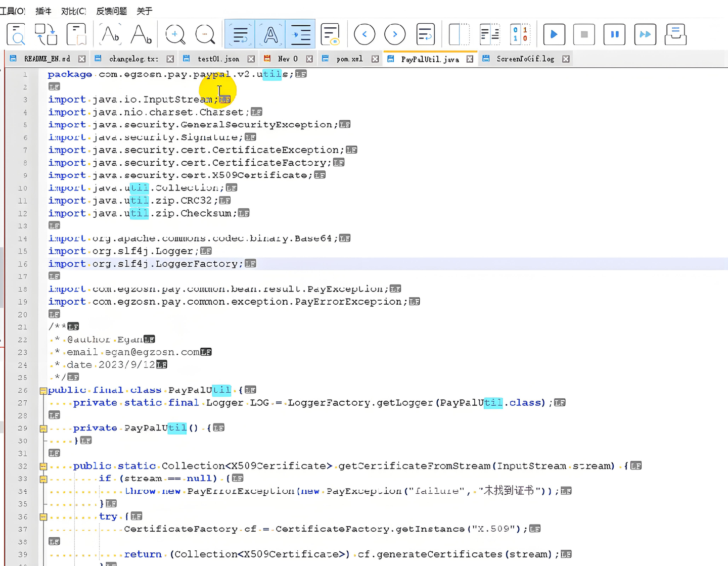This screenshot has height=566, width=728.
Task: Toggle word wrap mode
Action: click(240, 34)
